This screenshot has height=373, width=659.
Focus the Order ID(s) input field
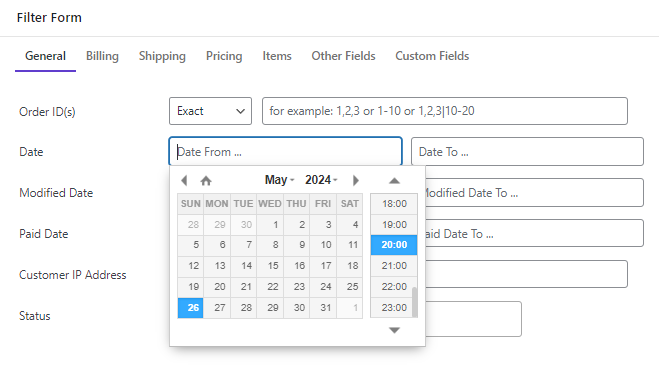pos(445,111)
